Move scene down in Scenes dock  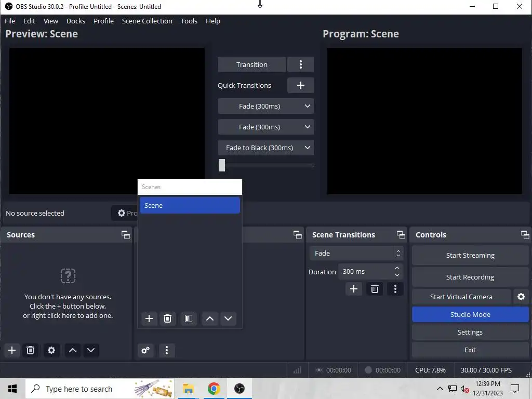pos(228,318)
